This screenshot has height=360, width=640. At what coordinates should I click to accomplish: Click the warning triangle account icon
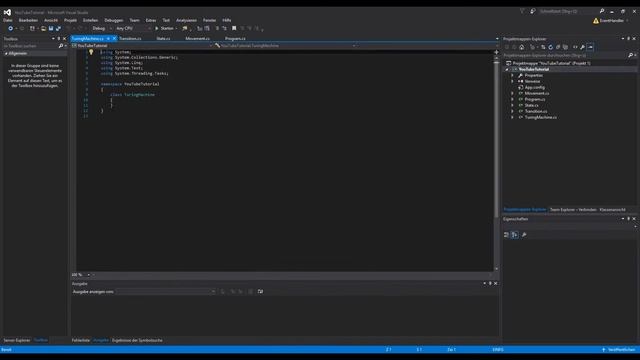tap(596, 20)
